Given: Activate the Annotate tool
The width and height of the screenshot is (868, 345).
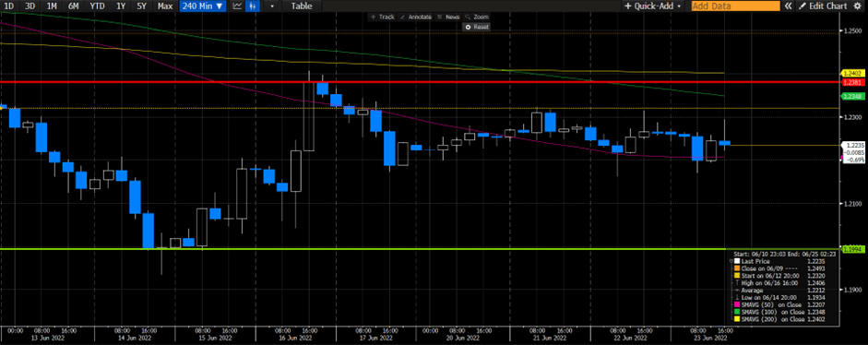Looking at the screenshot, I should coord(416,17).
